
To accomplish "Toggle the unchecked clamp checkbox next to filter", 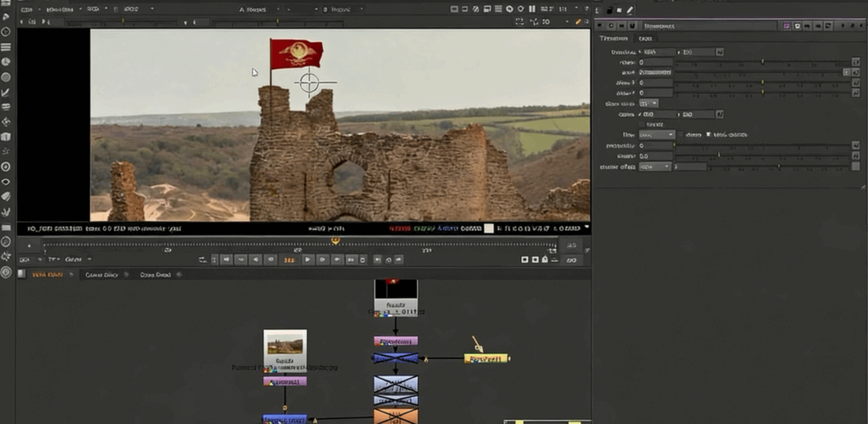I will (x=682, y=135).
